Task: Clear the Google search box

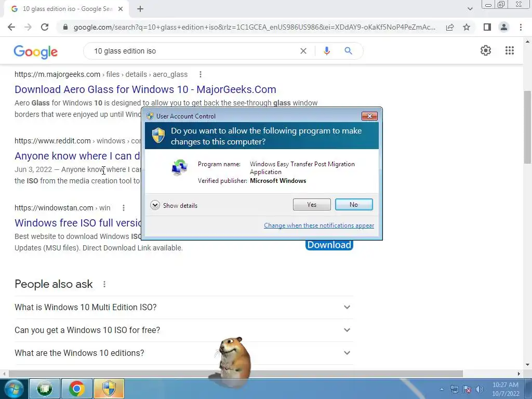Action: point(303,51)
